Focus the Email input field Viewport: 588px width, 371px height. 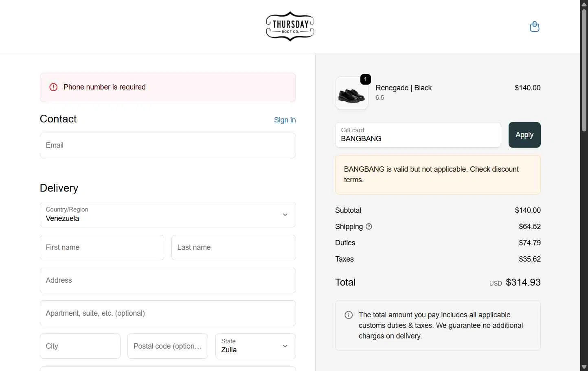coord(168,146)
